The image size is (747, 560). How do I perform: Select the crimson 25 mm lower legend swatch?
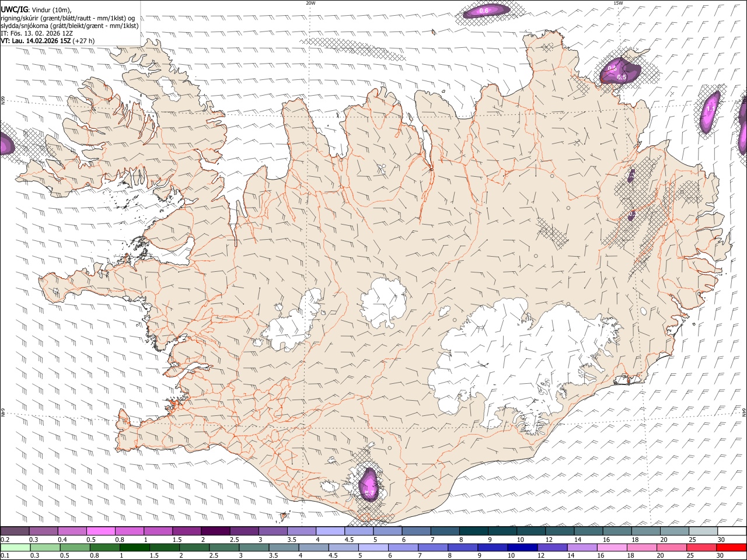[x=702, y=547]
